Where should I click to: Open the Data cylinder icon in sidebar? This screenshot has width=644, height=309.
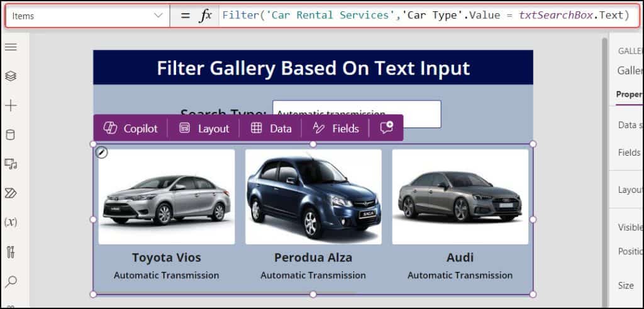point(11,134)
